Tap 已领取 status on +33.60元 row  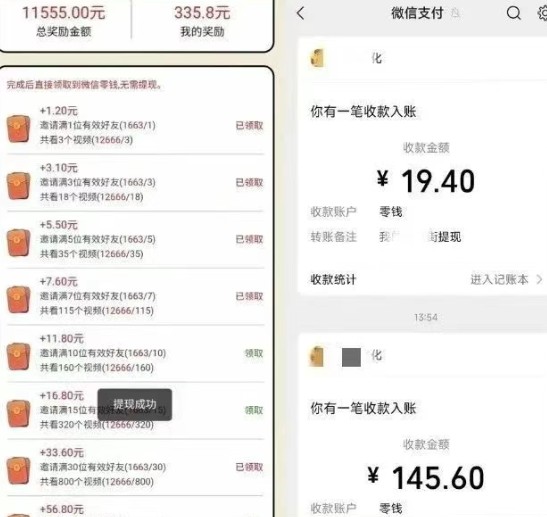click(249, 467)
